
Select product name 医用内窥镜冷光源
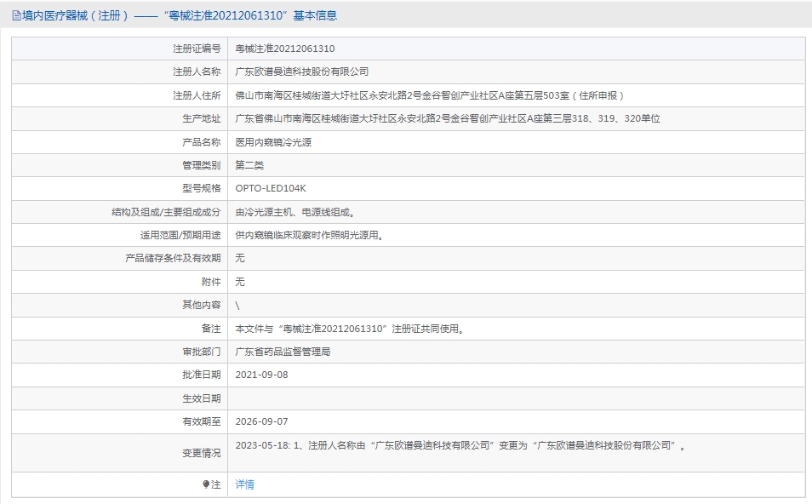point(273,142)
